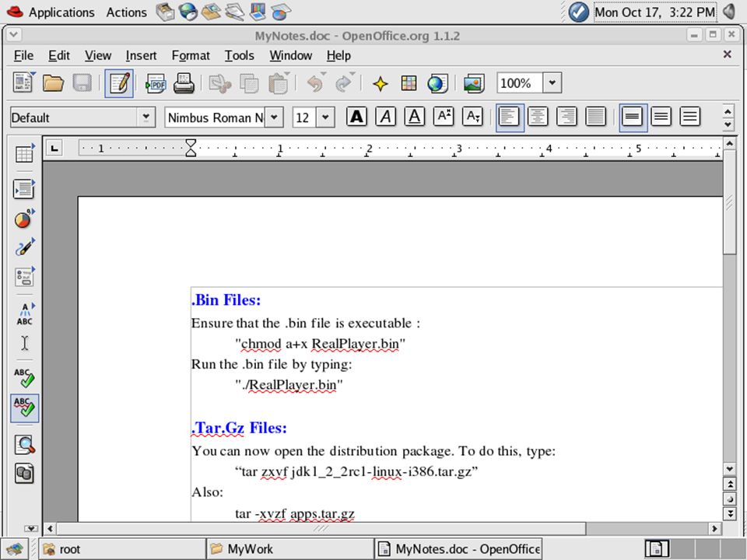The width and height of the screenshot is (747, 560).
Task: Click the clock showing Mon Oct 17
Action: pyautogui.click(x=654, y=12)
